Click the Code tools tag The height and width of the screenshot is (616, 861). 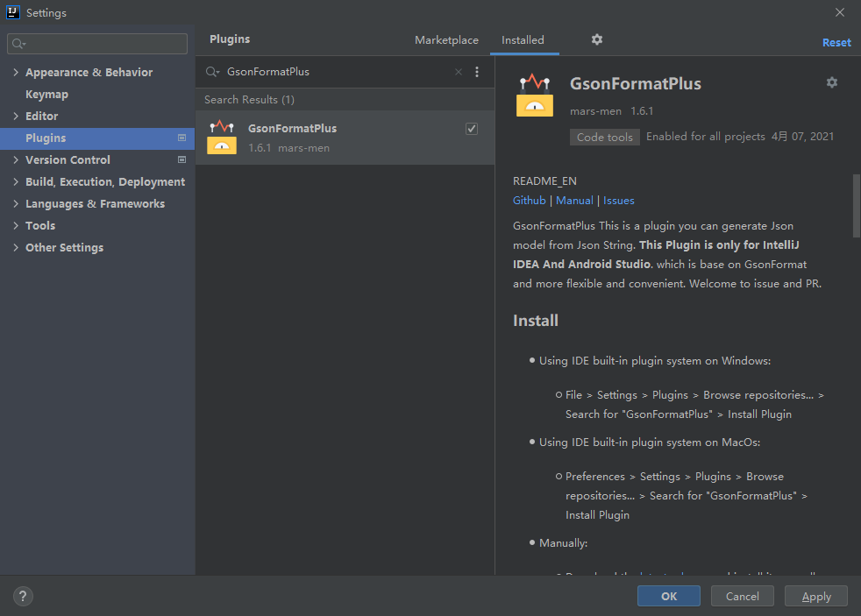pos(605,138)
